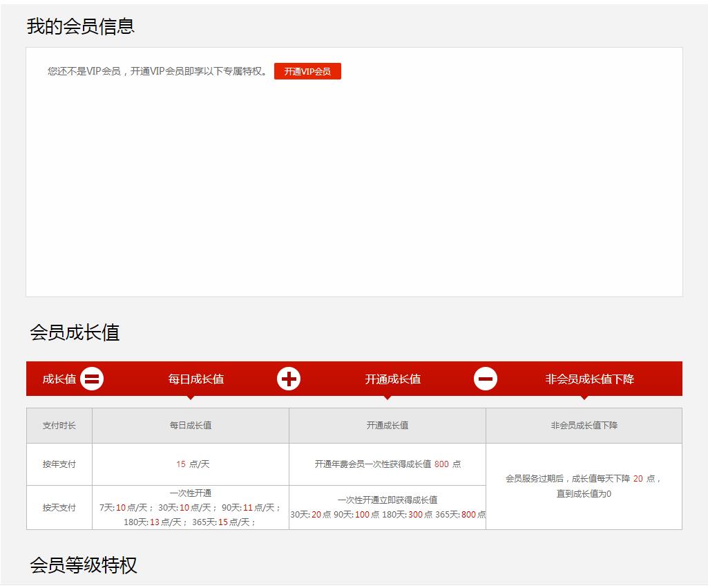This screenshot has height=588, width=708.
Task: Click the 我的会员信息 heading
Action: (81, 26)
